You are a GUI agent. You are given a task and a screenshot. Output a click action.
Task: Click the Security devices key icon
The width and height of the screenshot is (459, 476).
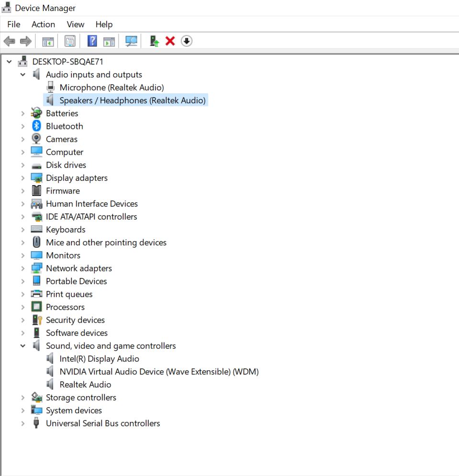pos(37,320)
